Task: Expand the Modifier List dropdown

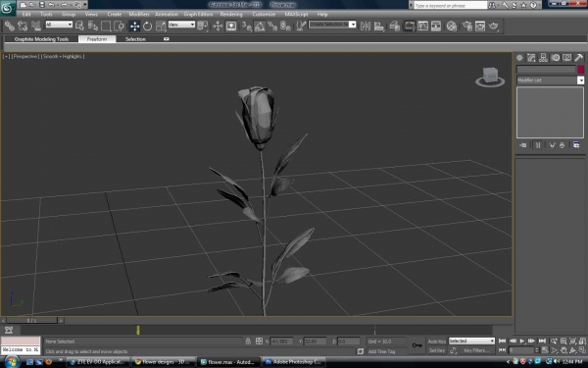Action: (580, 80)
